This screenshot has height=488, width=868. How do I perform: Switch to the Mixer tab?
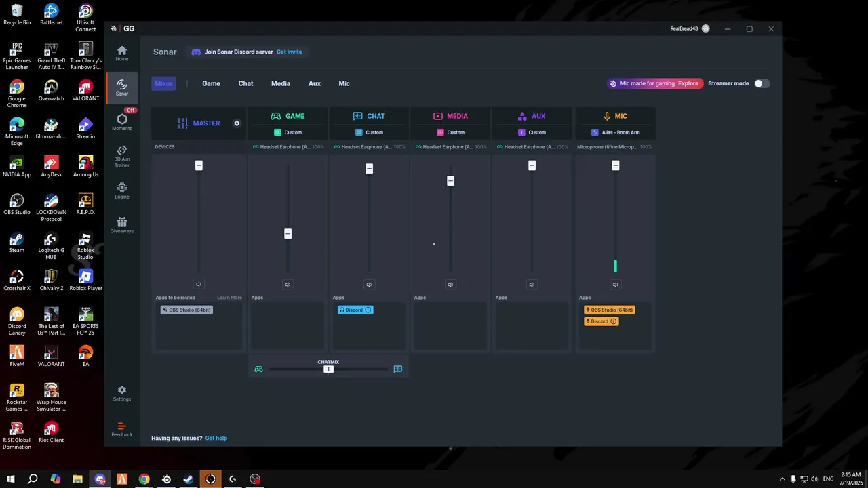pos(163,83)
